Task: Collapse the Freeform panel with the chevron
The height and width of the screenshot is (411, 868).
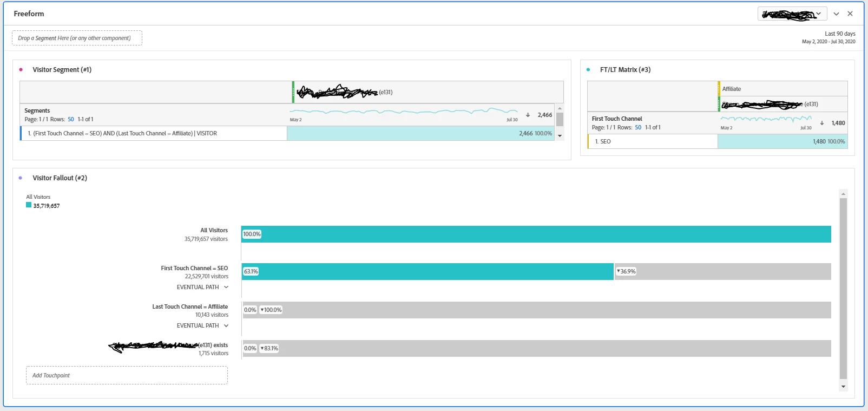Action: (836, 14)
